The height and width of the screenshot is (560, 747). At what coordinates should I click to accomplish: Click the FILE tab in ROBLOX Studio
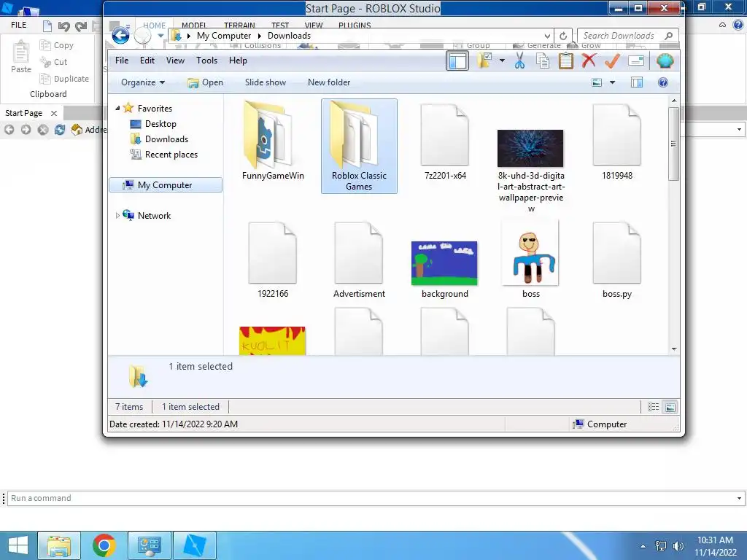[x=19, y=25]
